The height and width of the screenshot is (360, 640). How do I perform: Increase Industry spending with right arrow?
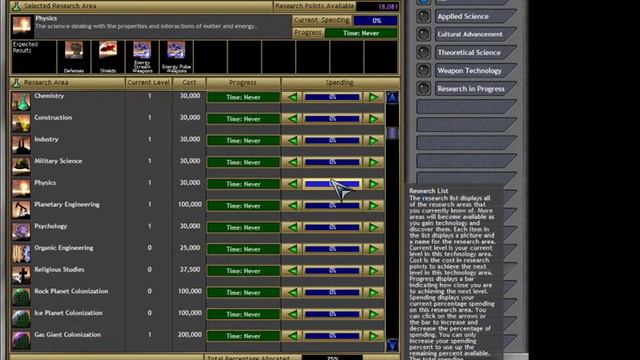(373, 140)
